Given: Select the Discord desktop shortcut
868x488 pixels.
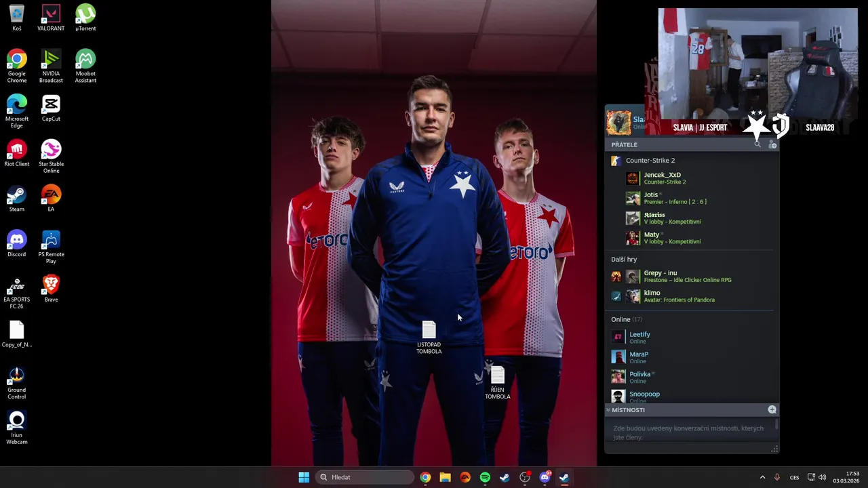Looking at the screenshot, I should (x=17, y=244).
